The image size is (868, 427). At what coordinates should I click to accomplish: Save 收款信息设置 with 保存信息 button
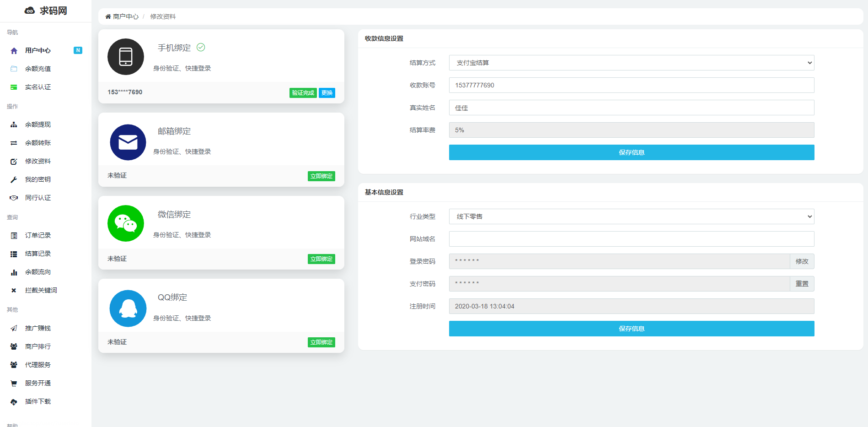pos(632,152)
